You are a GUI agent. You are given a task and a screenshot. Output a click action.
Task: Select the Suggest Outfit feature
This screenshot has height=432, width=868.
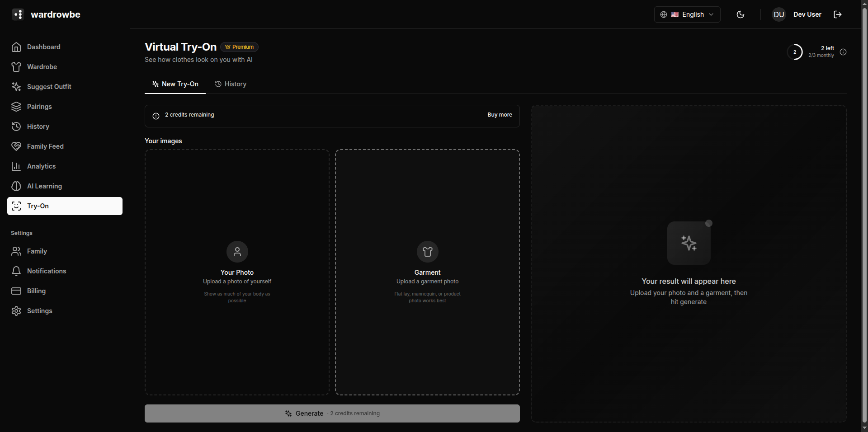click(x=49, y=86)
